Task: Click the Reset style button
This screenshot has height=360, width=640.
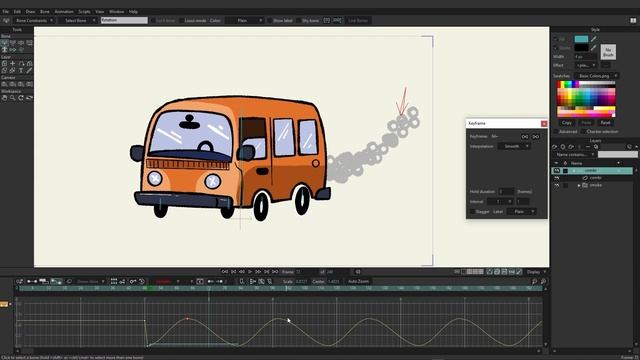Action: [x=605, y=122]
